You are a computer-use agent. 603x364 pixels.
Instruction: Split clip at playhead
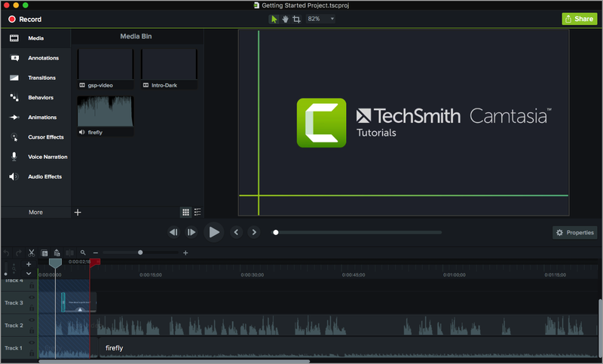pos(69,253)
